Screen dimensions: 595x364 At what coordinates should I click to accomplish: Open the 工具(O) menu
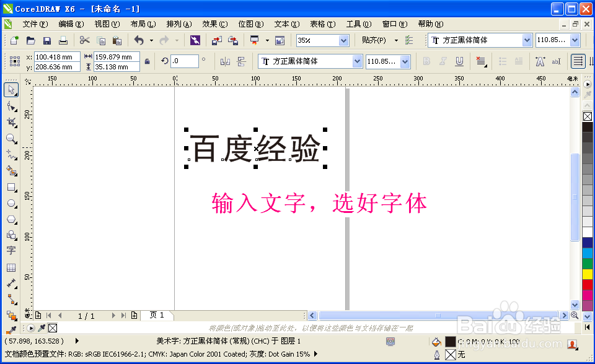[359, 24]
